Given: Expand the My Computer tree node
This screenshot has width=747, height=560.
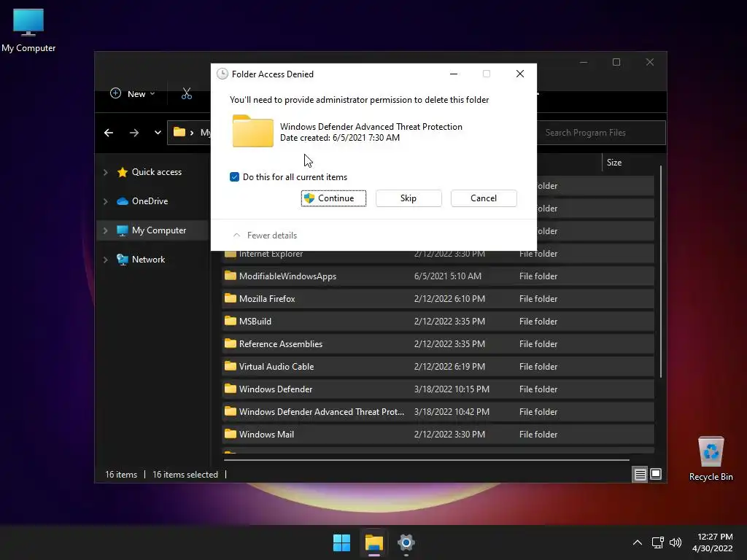Looking at the screenshot, I should click(105, 230).
